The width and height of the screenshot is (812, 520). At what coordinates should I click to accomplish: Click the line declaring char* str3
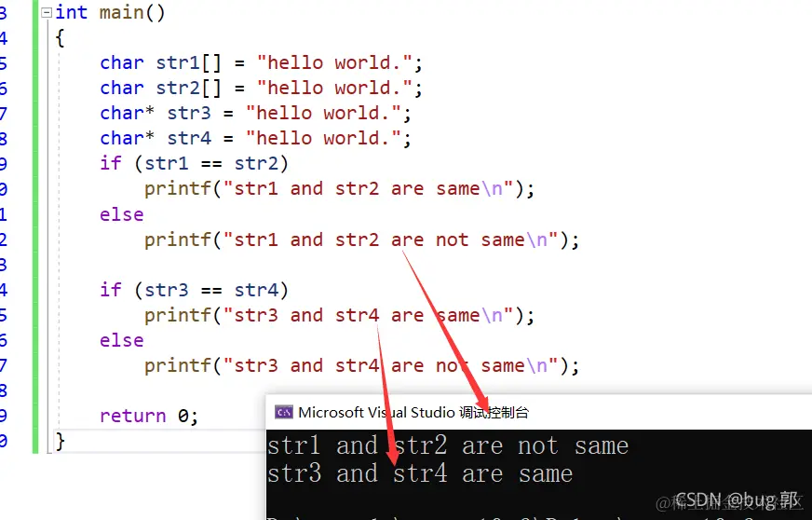[x=255, y=113]
